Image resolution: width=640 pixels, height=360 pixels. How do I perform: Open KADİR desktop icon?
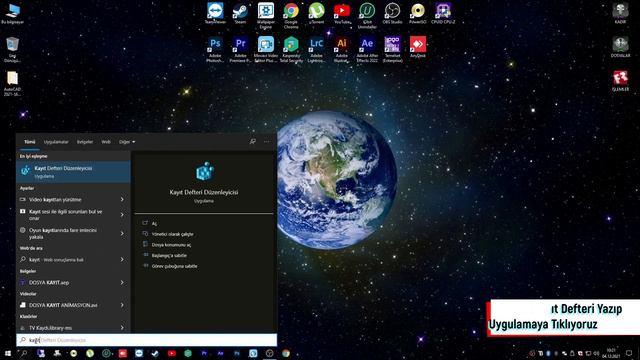(x=620, y=13)
